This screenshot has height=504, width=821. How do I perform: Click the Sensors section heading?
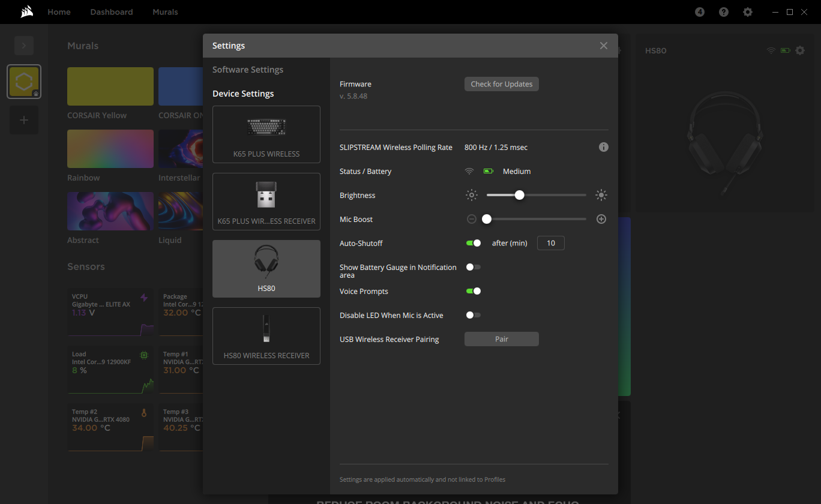tap(86, 266)
